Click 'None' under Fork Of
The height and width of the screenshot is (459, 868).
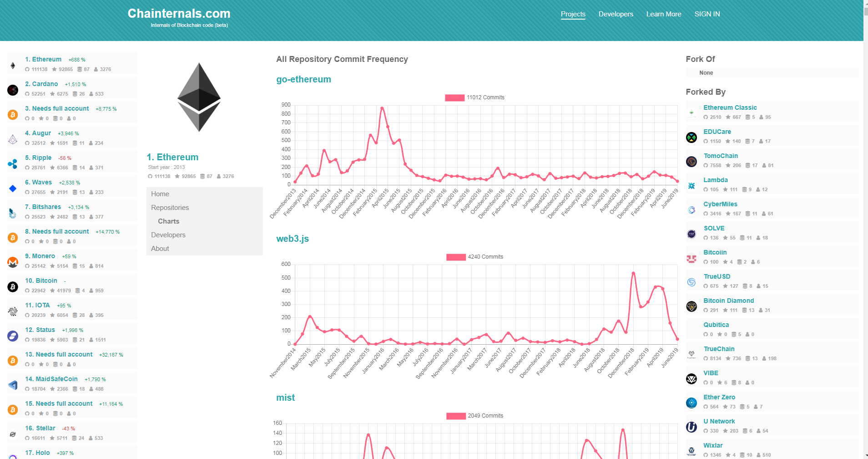click(706, 73)
